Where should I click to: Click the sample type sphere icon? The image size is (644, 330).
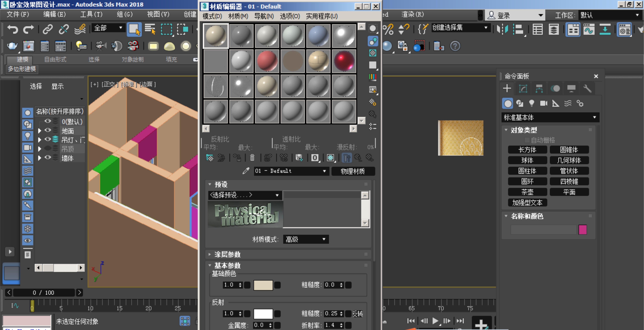[x=373, y=29]
